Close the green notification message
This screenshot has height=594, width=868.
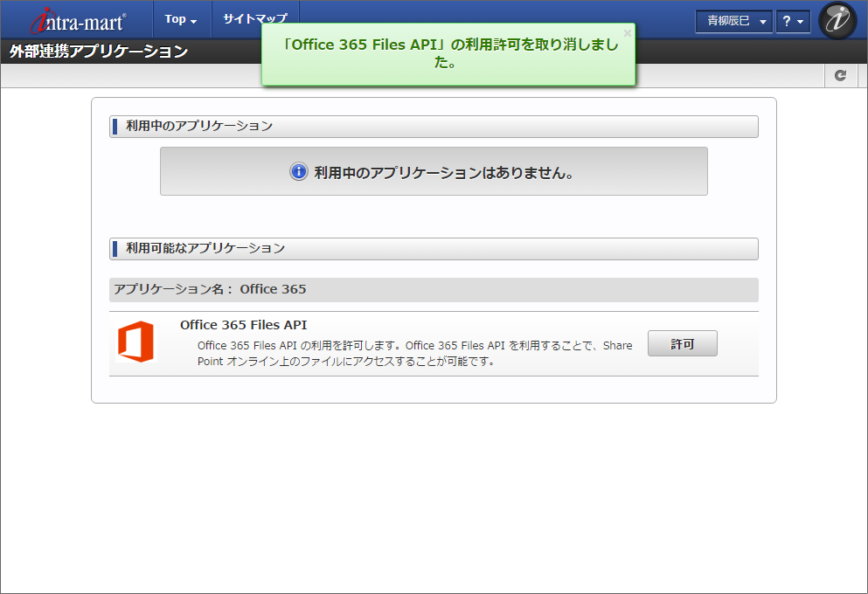pyautogui.click(x=628, y=33)
